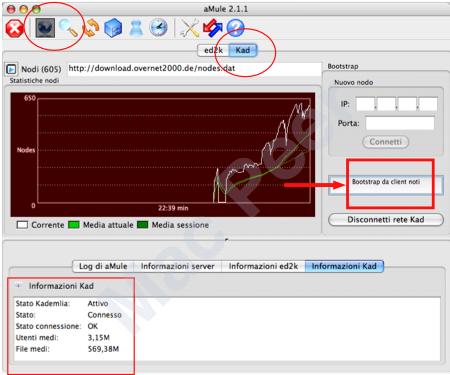The width and height of the screenshot is (450, 375).
Task: Switch to the Kad network tab
Action: (243, 50)
